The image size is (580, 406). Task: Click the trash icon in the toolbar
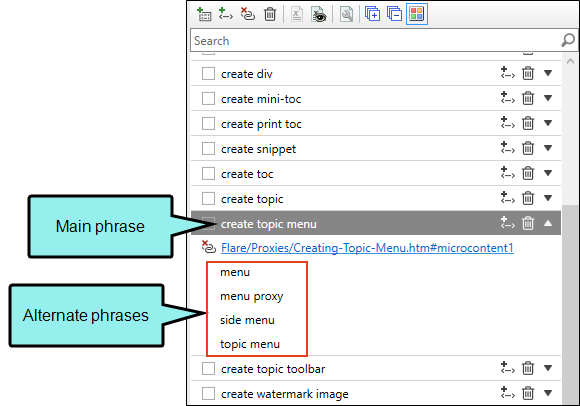coord(270,14)
